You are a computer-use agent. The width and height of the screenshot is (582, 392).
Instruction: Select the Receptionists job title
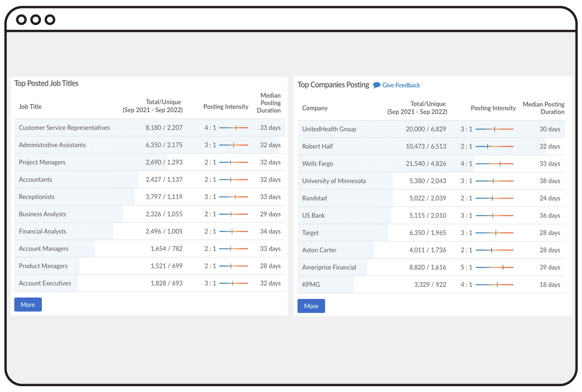[37, 197]
